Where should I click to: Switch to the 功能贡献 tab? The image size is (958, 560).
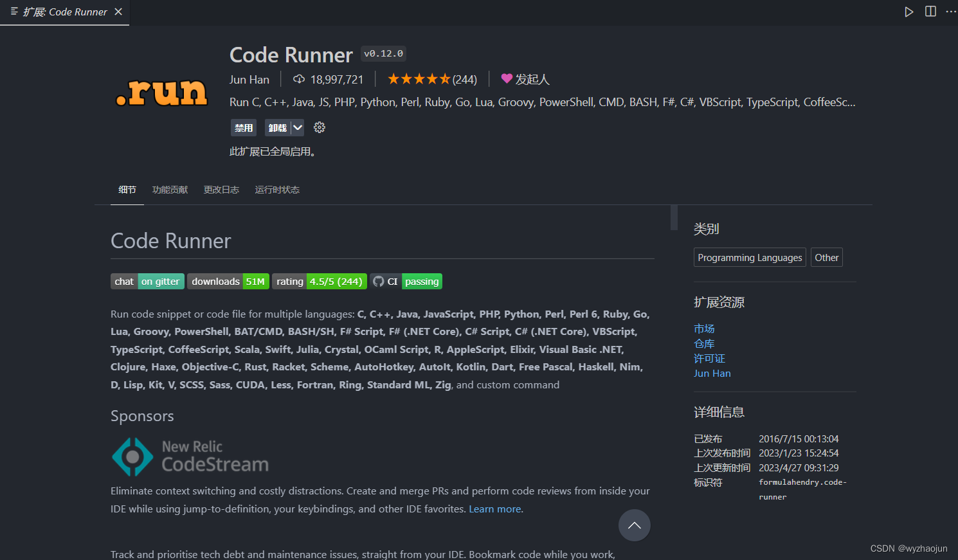pos(170,190)
